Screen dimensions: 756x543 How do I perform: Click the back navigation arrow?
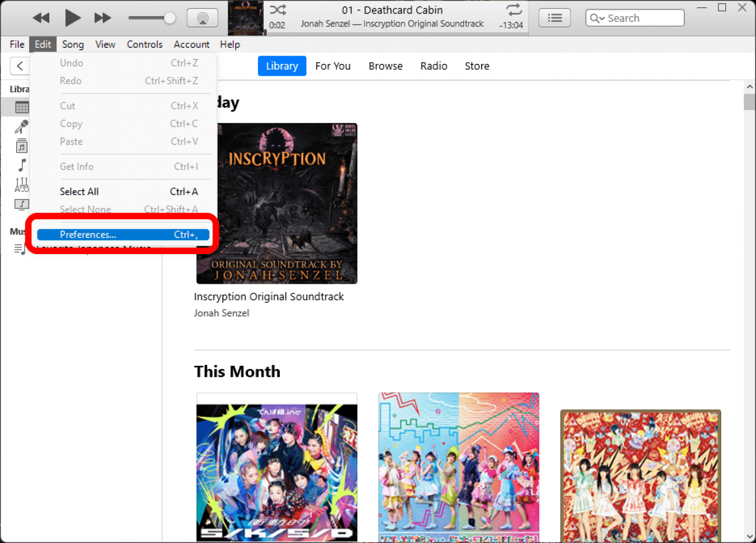20,66
